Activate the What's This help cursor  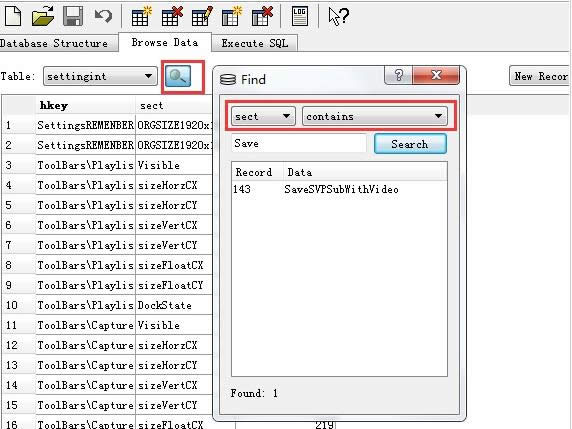338,16
